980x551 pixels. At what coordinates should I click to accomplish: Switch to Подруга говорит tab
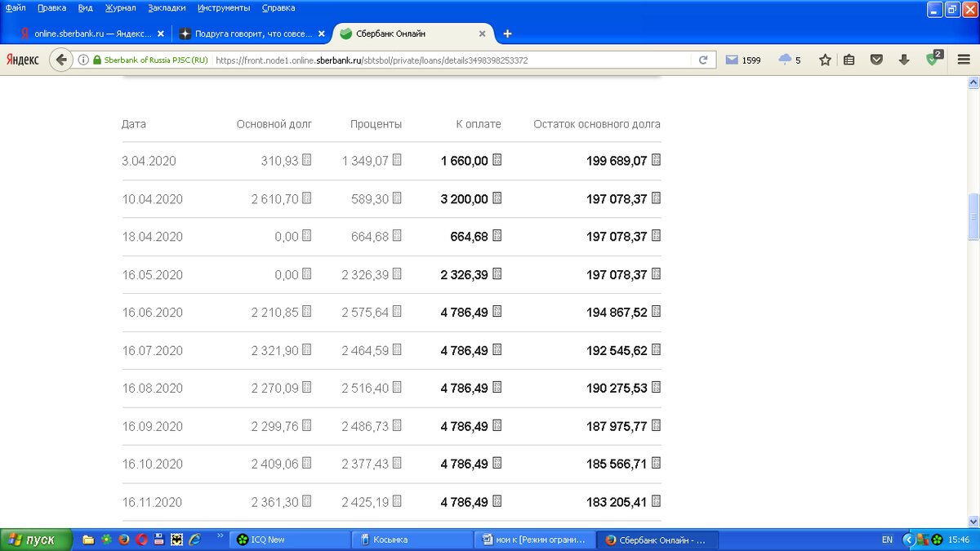253,33
